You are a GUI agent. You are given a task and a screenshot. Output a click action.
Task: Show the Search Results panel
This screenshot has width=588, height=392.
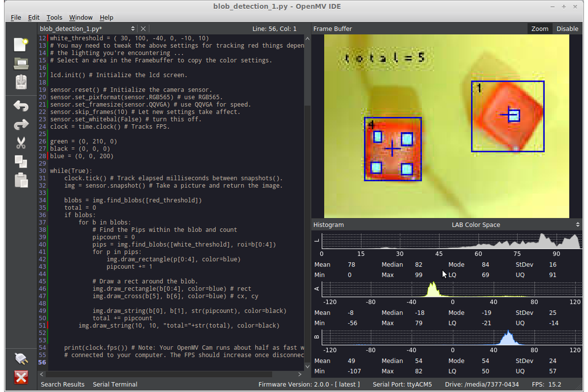(x=63, y=385)
